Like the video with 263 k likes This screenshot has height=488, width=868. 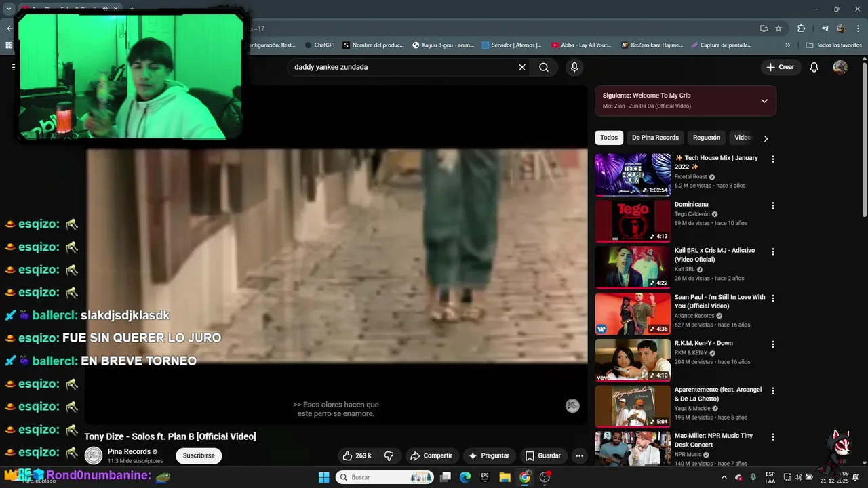point(357,455)
